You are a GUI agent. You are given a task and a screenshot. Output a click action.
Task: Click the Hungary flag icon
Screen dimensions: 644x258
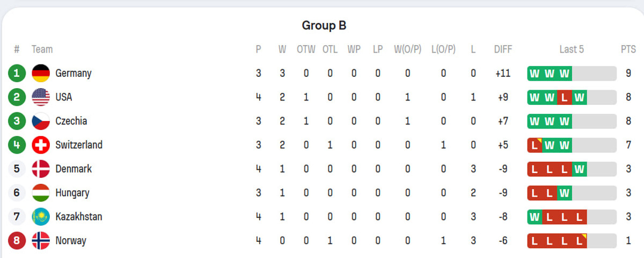[x=41, y=193]
